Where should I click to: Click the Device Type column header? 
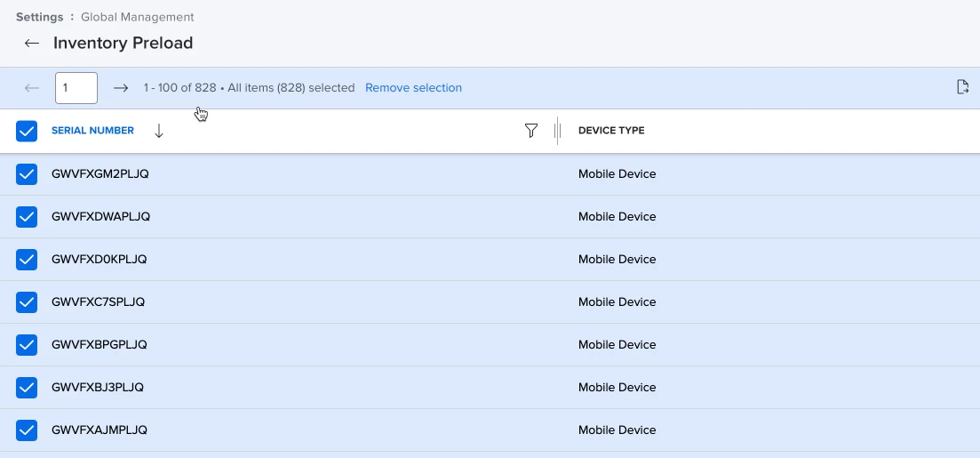[611, 130]
